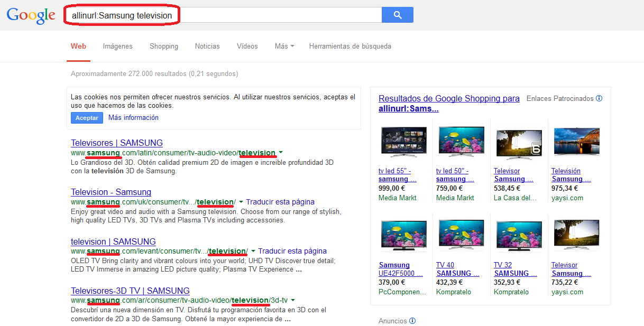
Task: Click the 999,00 € price text
Action: pyautogui.click(x=392, y=188)
